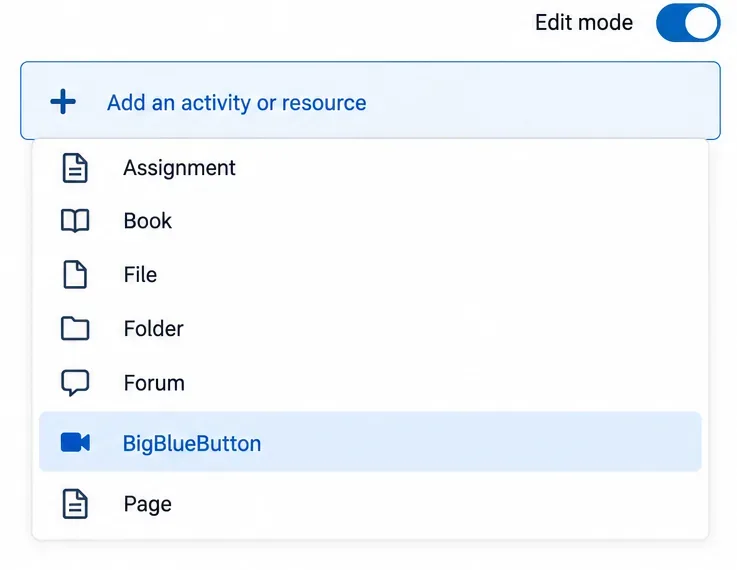This screenshot has width=737, height=570.
Task: Click the plus icon beside Add an activity
Action: (63, 102)
